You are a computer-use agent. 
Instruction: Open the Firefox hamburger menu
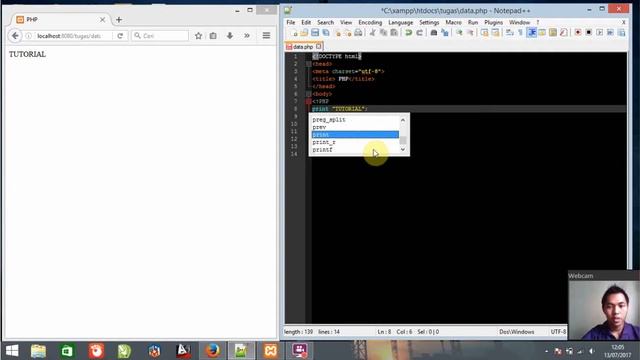pyautogui.click(x=266, y=36)
